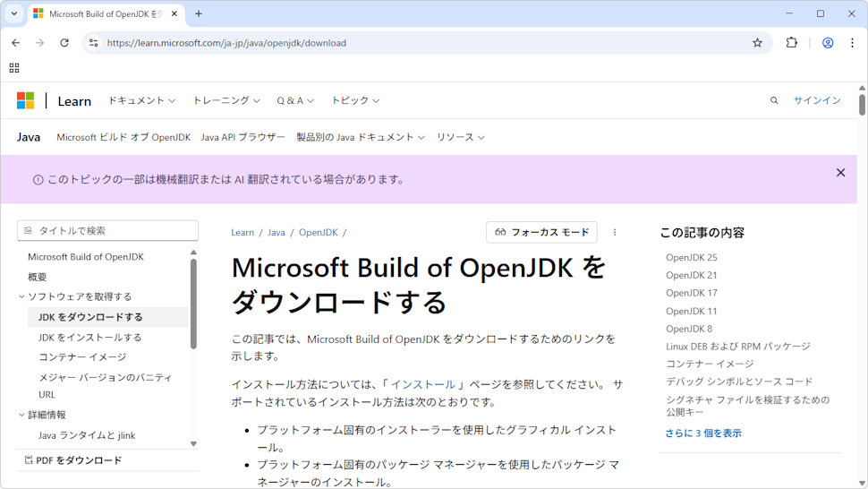The height and width of the screenshot is (489, 868).
Task: Click the filter icon in title search box
Action: pos(29,230)
